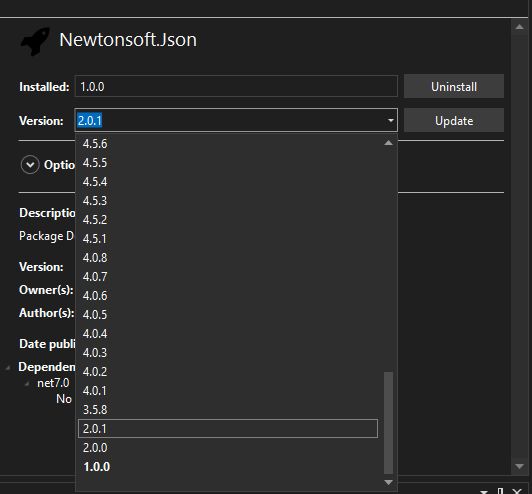Pick version 4.0.1 from the list

point(228,391)
